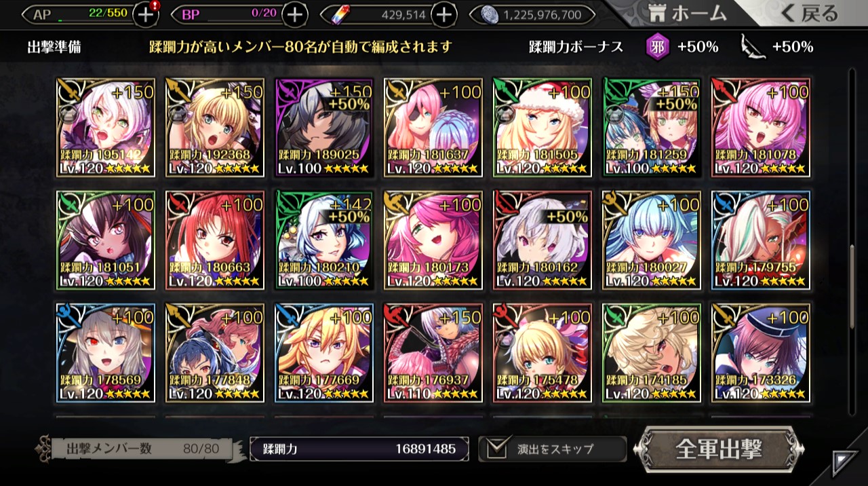Select the character card with 蹂躙力 180663
This screenshot has width=868, height=486.
pyautogui.click(x=215, y=240)
